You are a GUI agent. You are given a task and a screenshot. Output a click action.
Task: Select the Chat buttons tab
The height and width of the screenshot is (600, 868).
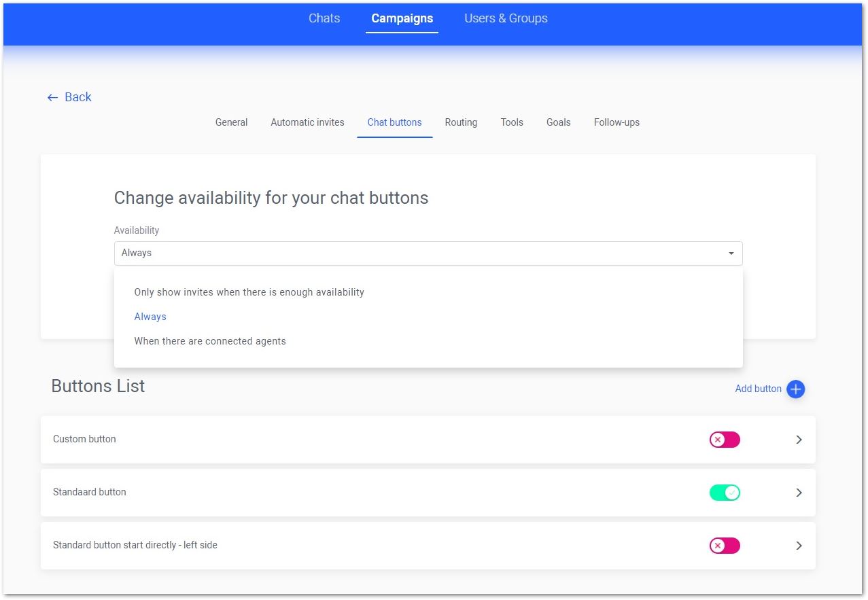tap(394, 122)
